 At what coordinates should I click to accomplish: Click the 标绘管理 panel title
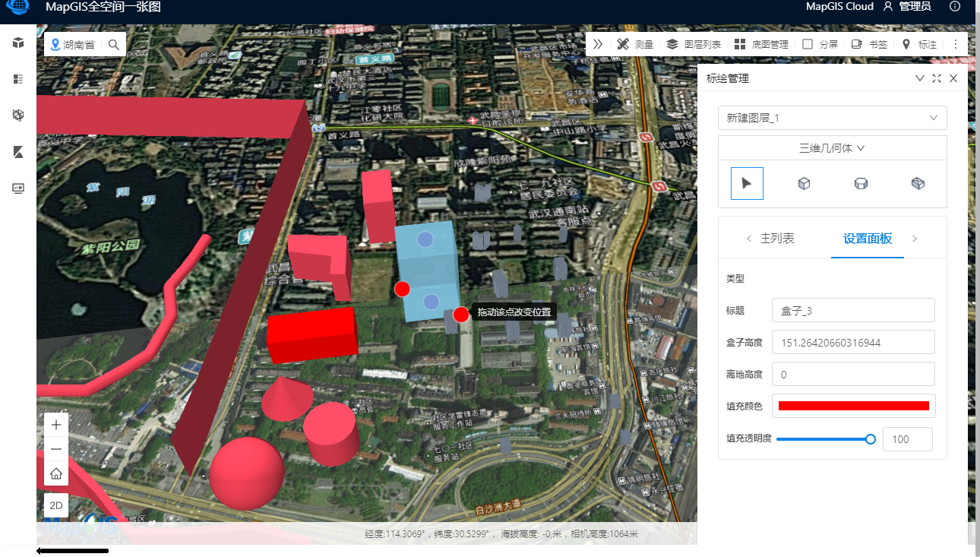click(x=728, y=78)
